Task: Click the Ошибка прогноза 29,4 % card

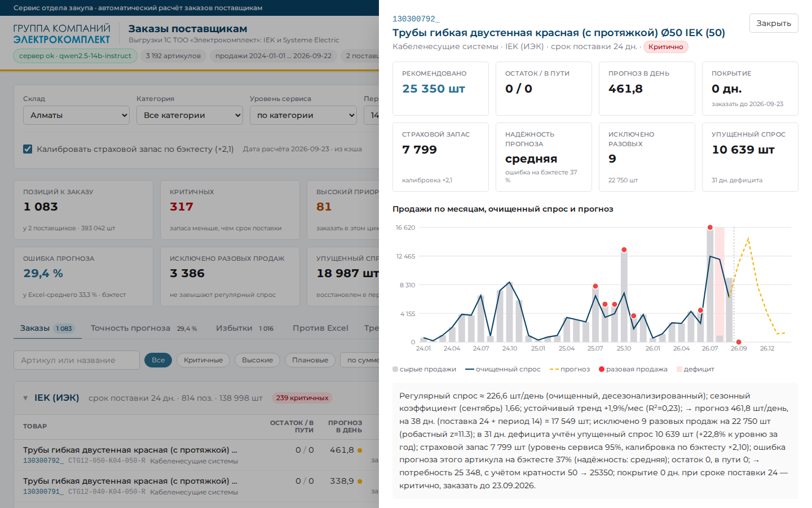Action: (83, 277)
